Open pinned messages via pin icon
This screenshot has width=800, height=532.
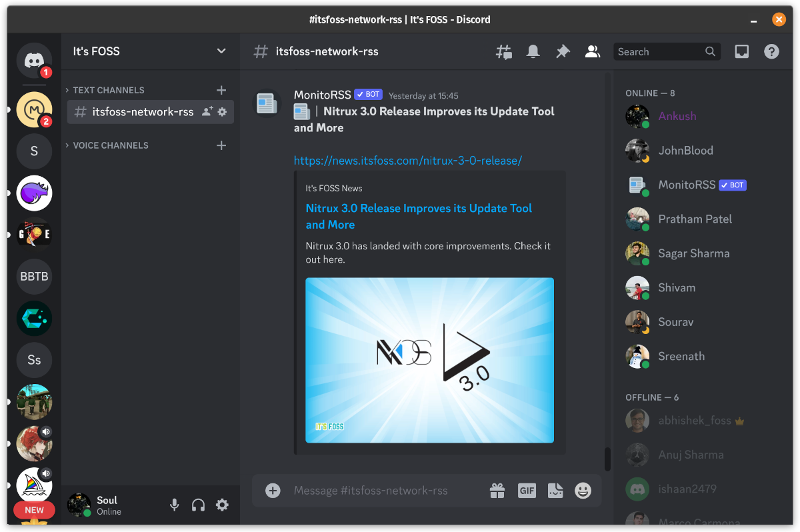point(562,51)
